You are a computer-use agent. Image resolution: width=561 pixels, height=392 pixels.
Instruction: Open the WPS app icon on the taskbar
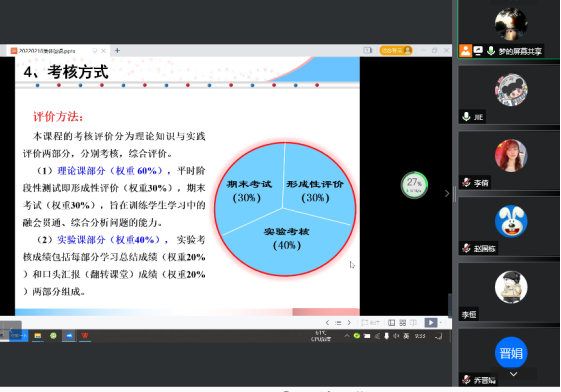coord(85,335)
